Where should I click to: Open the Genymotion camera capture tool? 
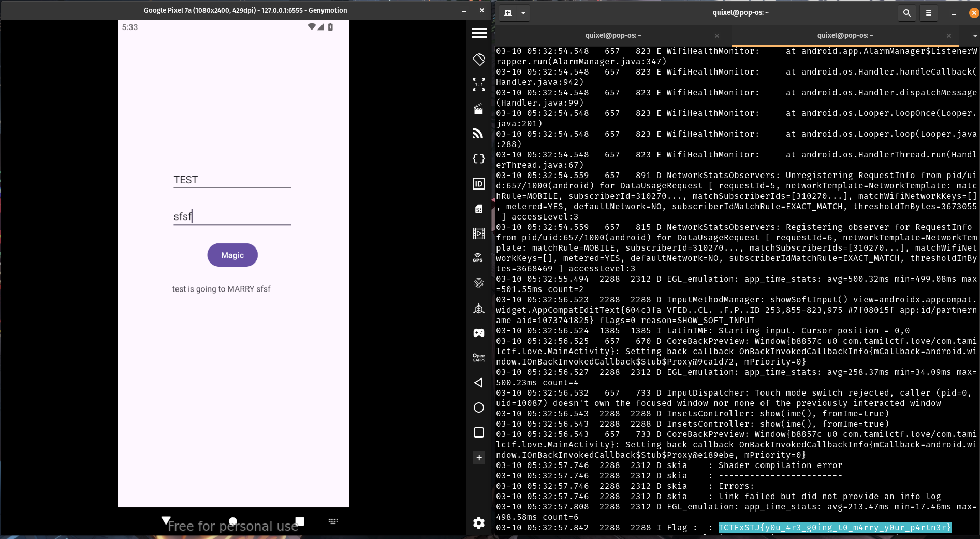click(478, 109)
